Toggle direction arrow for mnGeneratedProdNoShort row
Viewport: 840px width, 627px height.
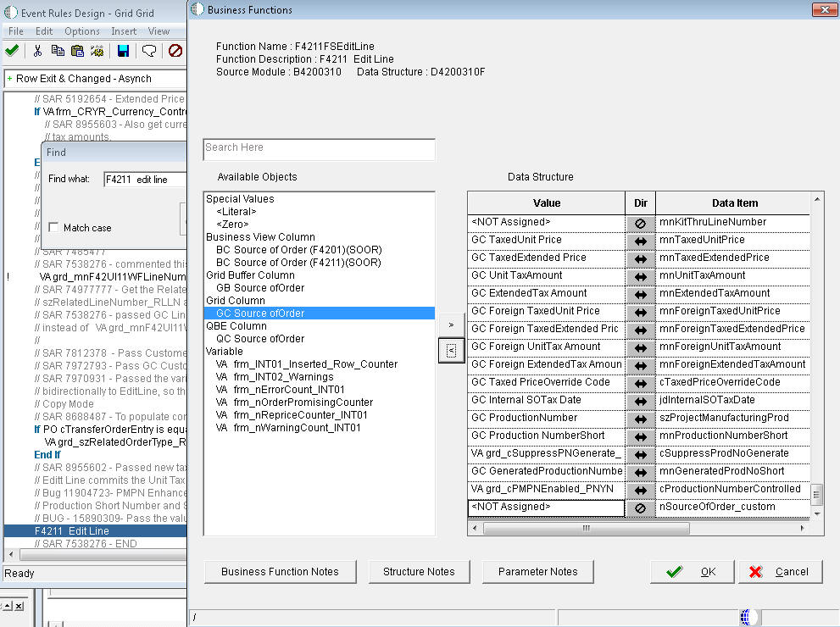(x=640, y=472)
